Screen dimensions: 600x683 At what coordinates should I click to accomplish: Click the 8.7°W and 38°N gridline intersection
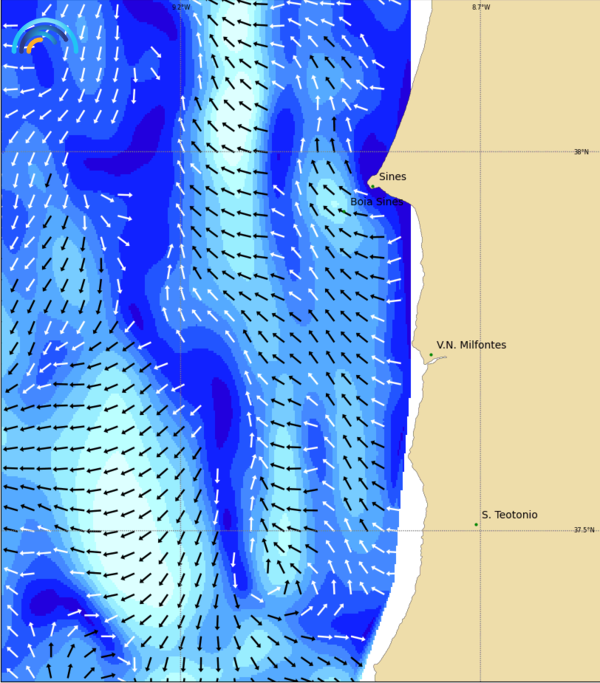481,152
